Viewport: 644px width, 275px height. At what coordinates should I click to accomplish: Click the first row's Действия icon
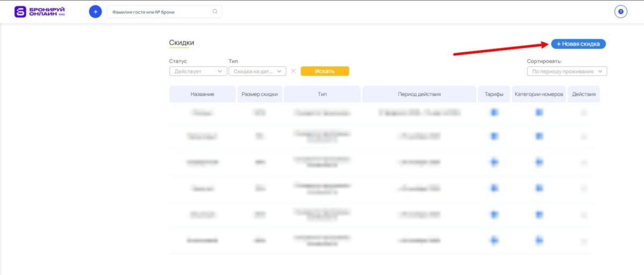(583, 113)
